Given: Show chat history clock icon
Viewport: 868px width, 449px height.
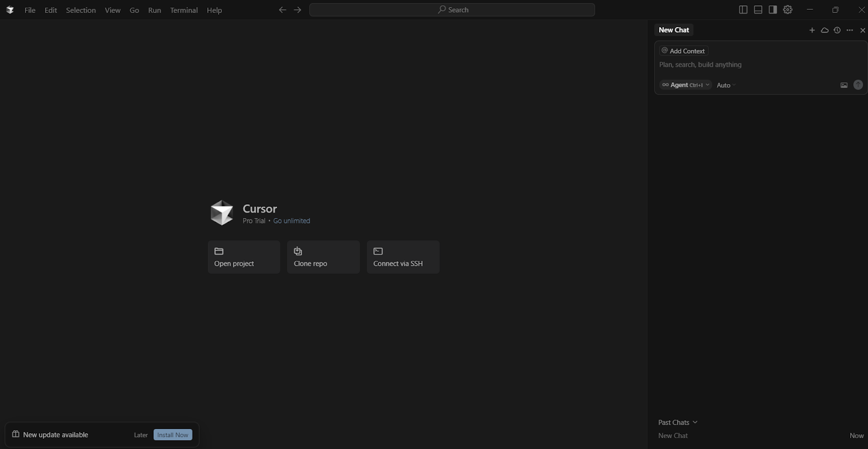Looking at the screenshot, I should click(837, 30).
